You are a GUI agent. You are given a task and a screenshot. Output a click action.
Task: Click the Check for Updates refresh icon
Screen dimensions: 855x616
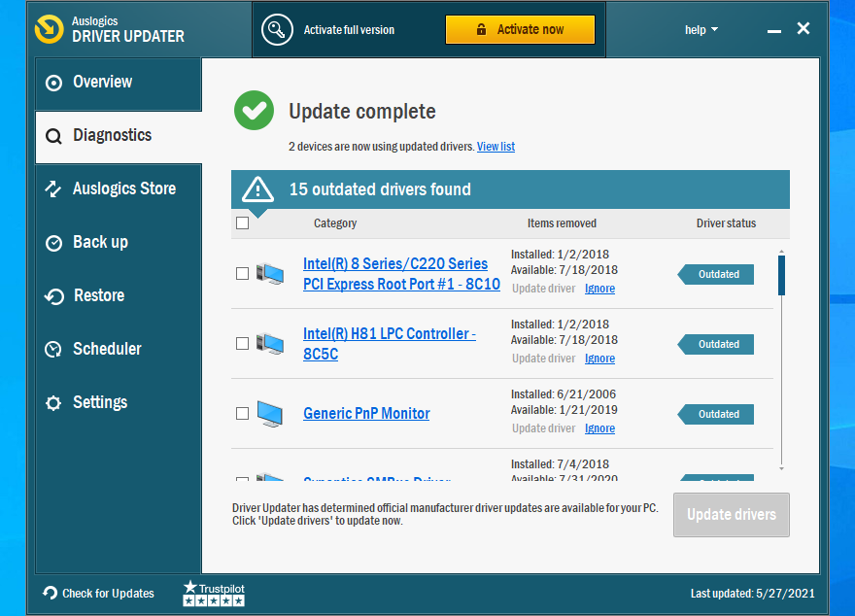pyautogui.click(x=49, y=593)
